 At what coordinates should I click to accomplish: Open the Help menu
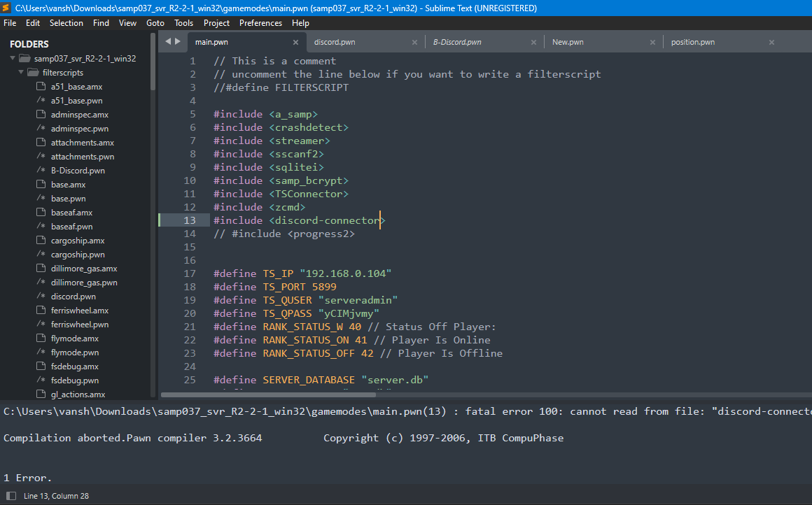(x=300, y=23)
